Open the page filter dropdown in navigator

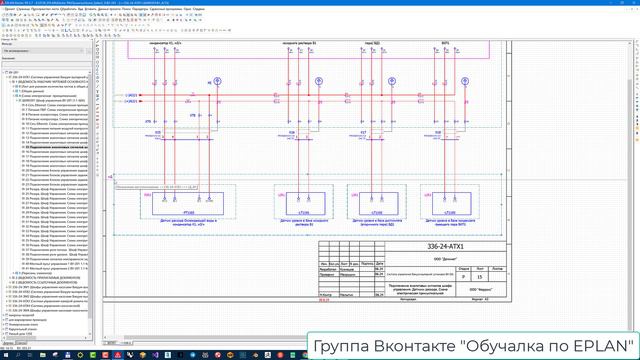(x=43, y=51)
